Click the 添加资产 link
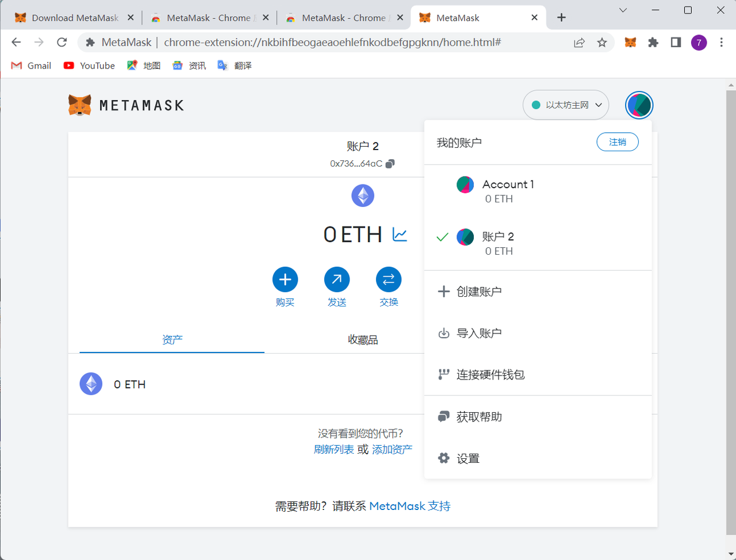The width and height of the screenshot is (736, 560). [x=392, y=450]
